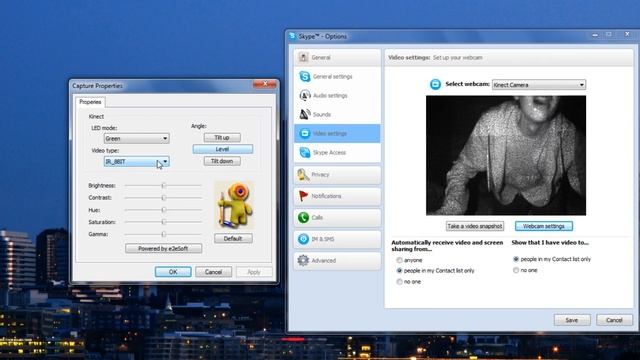Select 'anyone' for automatic video receiving

tap(400, 260)
